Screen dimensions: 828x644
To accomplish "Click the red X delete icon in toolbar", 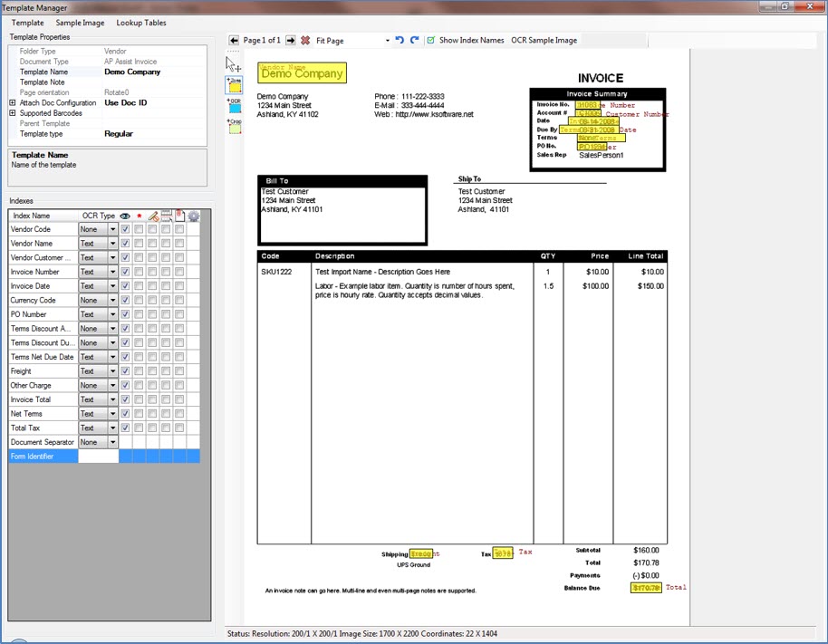I will click(305, 41).
